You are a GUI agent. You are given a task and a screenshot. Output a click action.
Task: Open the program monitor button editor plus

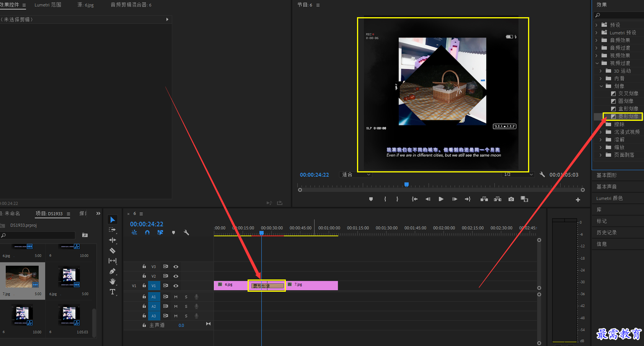[x=578, y=200]
